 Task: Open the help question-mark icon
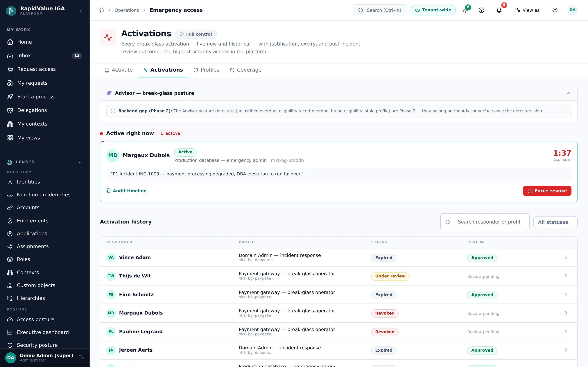pos(481,10)
